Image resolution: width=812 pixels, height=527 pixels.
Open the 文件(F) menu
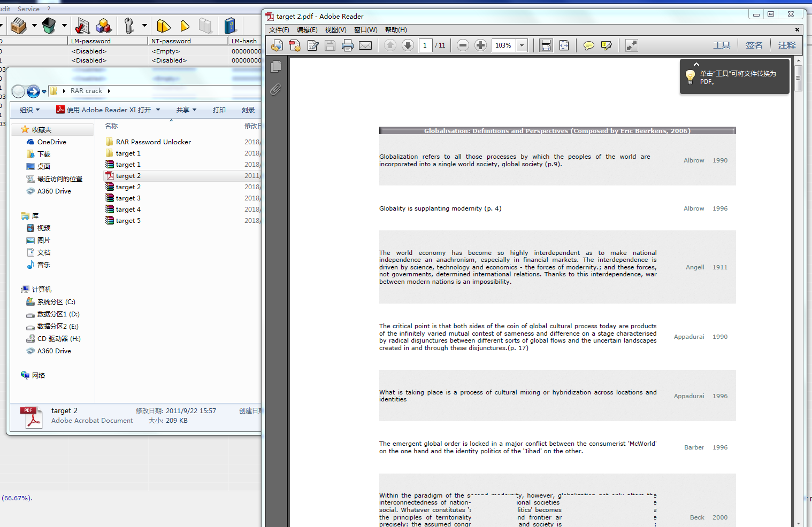tap(279, 30)
